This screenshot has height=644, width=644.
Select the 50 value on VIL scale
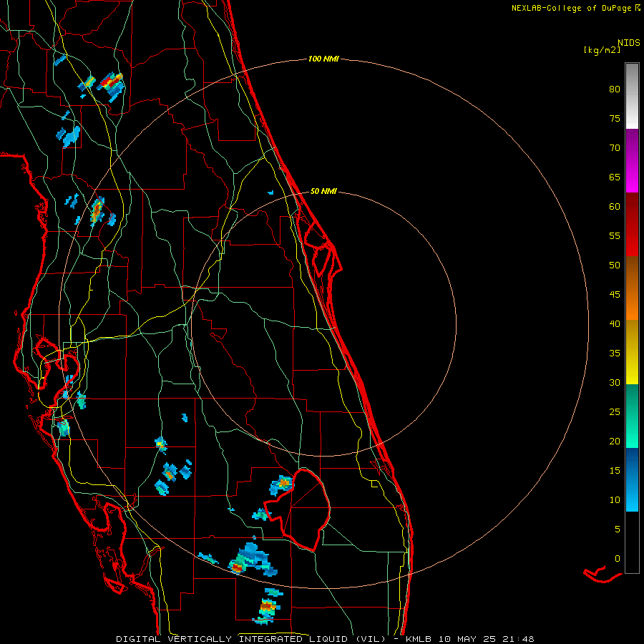click(615, 265)
